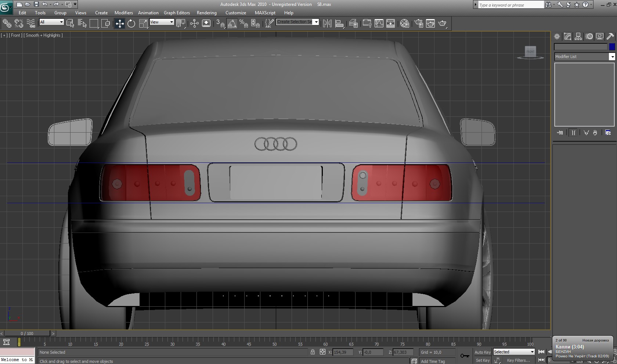Click the Mirror tool icon
Viewport: 617px width, 364px height.
tap(327, 24)
